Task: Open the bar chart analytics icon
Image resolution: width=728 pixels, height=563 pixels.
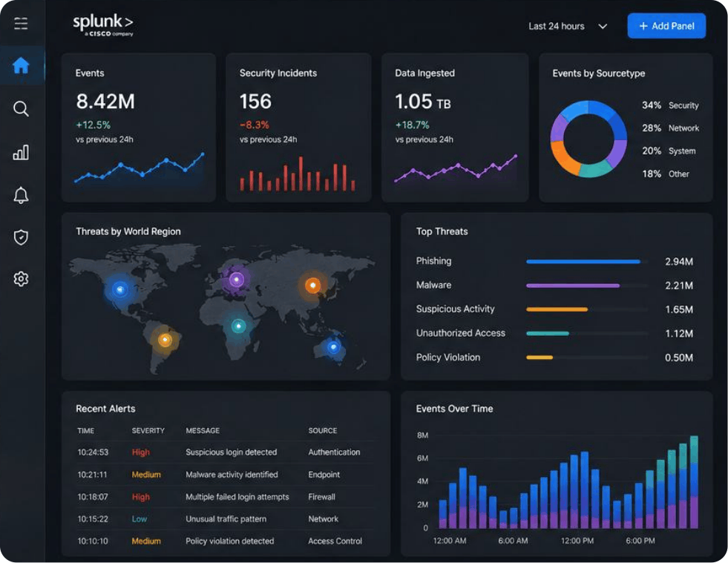Action: pyautogui.click(x=21, y=152)
